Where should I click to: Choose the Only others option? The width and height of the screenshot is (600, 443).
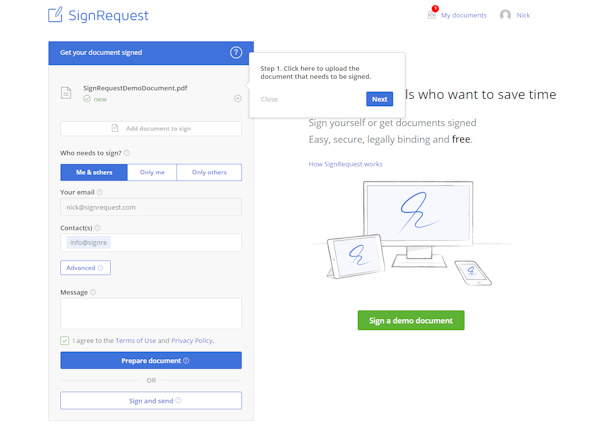coord(209,173)
